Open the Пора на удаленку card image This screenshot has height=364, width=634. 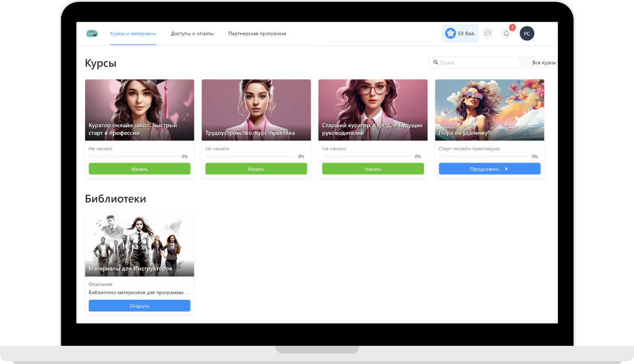489,109
